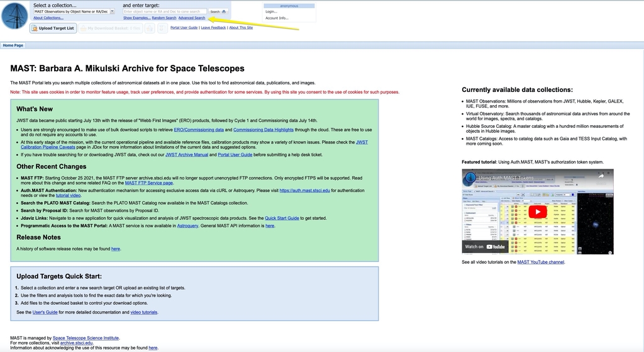Click Random Search link
Image resolution: width=644 pixels, height=352 pixels.
pyautogui.click(x=164, y=18)
